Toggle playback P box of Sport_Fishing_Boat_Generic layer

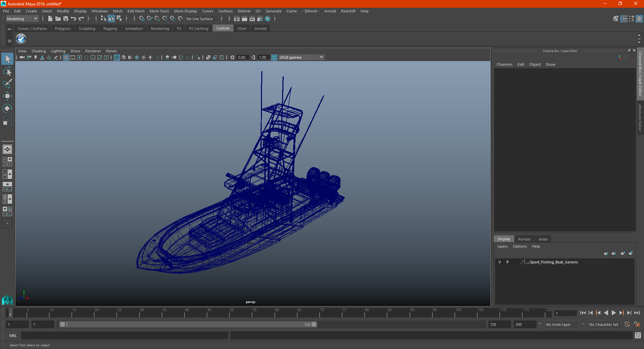pyautogui.click(x=507, y=262)
